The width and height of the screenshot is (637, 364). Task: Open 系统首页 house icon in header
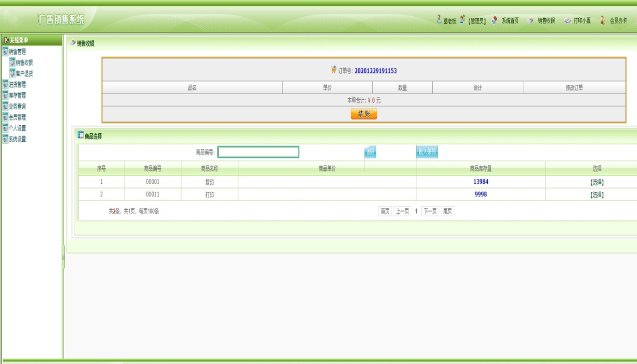494,20
